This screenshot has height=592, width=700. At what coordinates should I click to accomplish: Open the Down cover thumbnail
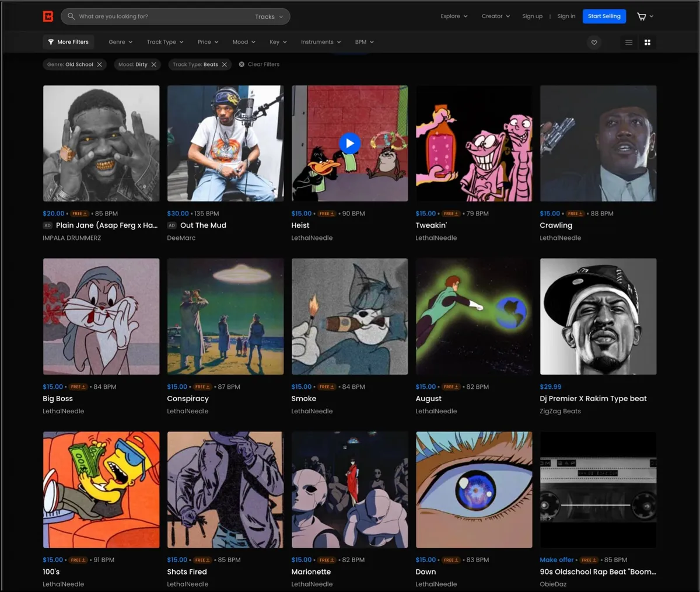click(474, 490)
